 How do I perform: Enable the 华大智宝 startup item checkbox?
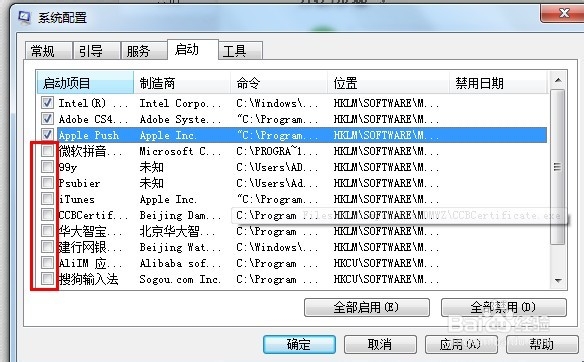point(47,231)
